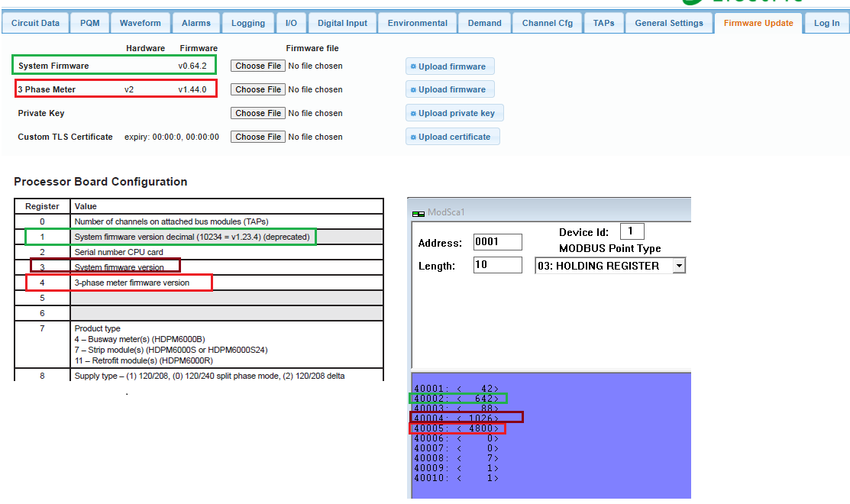Click gear icon on Upload private key
The image size is (850, 504).
tap(413, 114)
